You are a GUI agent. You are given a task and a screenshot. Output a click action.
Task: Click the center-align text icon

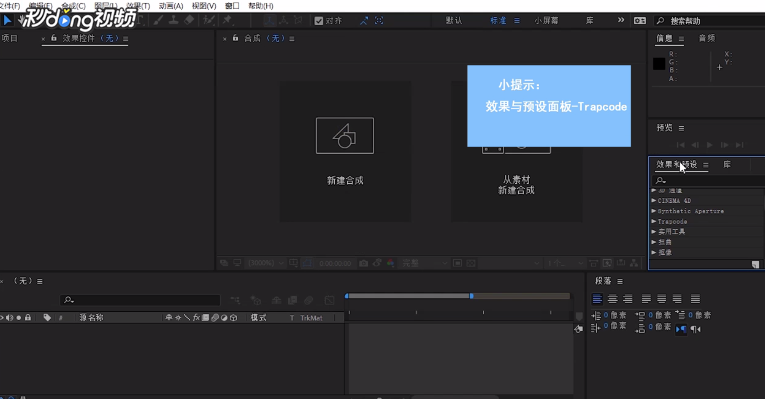[x=613, y=299]
